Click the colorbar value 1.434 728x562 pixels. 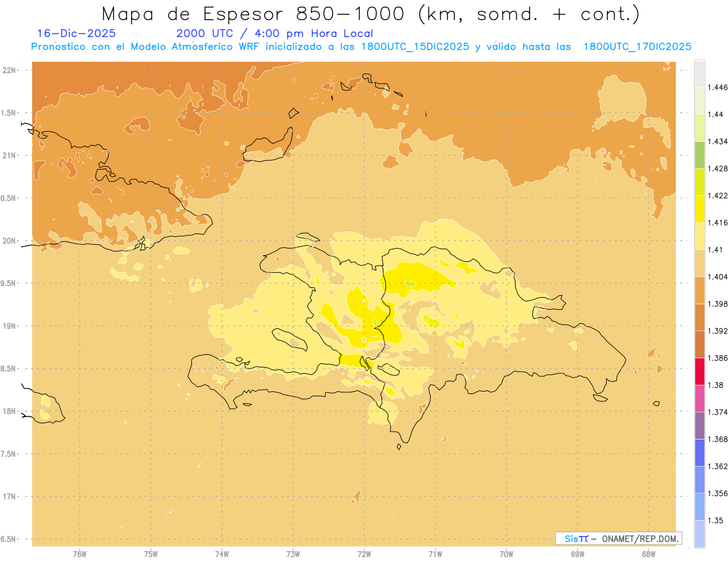[x=718, y=141]
